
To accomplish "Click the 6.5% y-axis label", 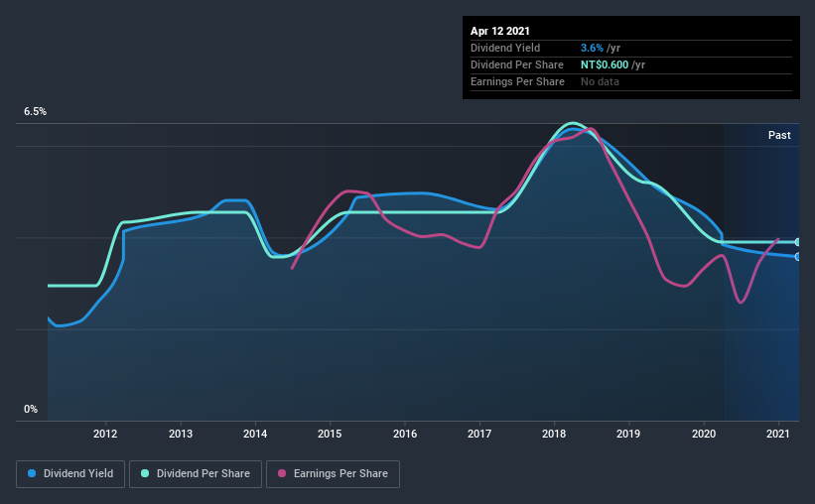I will pos(36,112).
